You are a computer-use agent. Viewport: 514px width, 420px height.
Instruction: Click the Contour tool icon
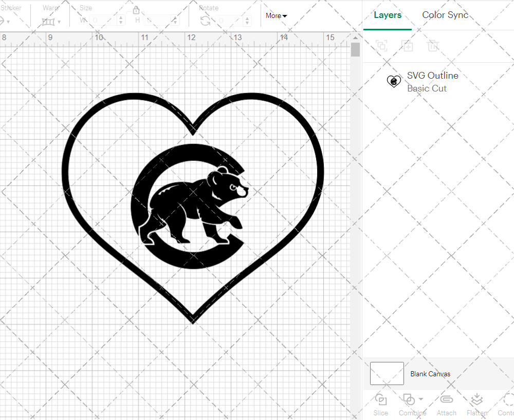click(x=508, y=399)
